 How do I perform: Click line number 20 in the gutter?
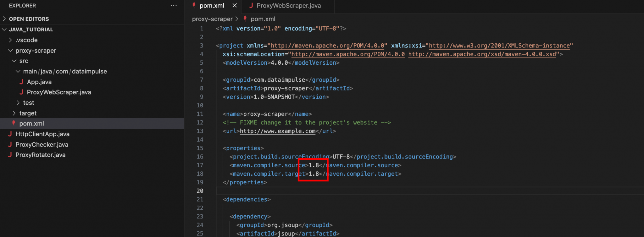pos(200,191)
